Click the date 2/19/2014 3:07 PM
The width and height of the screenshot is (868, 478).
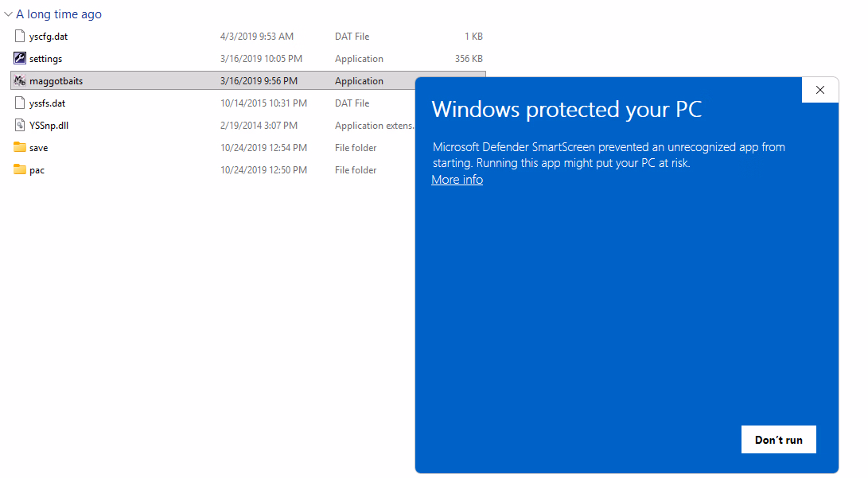tap(259, 126)
